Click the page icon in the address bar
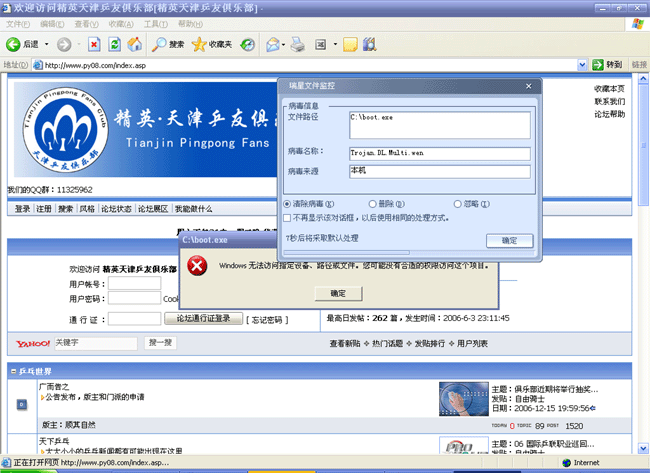This screenshot has width=650, height=473. pyautogui.click(x=38, y=65)
